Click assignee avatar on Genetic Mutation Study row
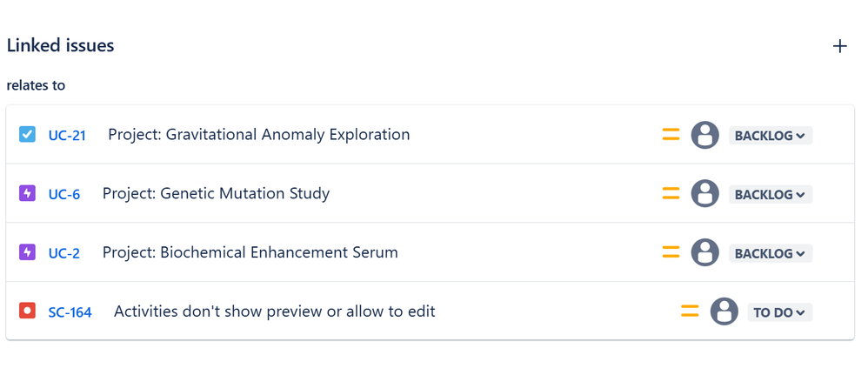 pyautogui.click(x=704, y=193)
